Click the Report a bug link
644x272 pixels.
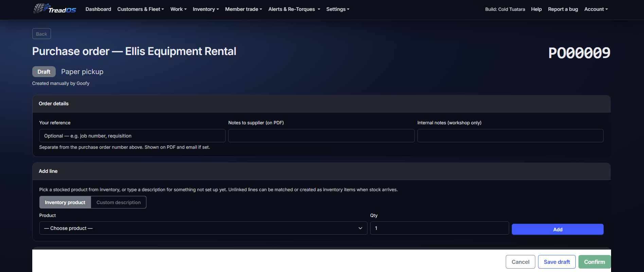coord(563,9)
